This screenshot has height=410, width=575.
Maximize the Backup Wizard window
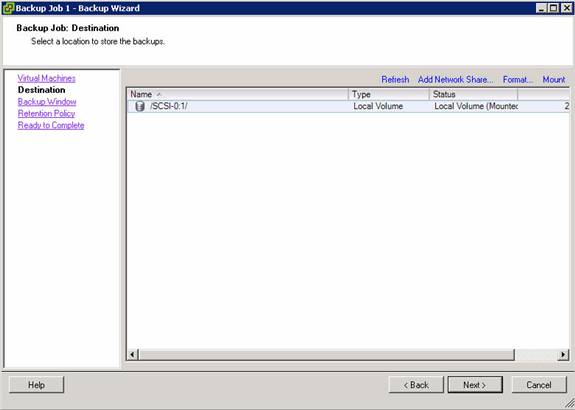coord(554,8)
